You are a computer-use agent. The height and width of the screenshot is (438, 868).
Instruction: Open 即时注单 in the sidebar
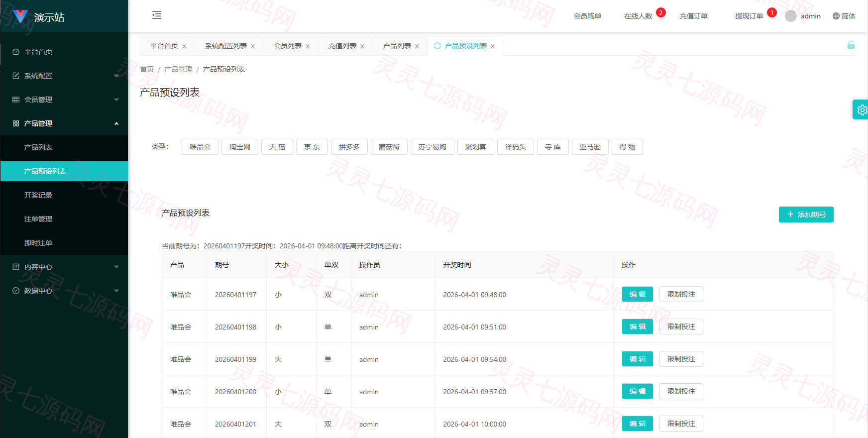[64, 243]
